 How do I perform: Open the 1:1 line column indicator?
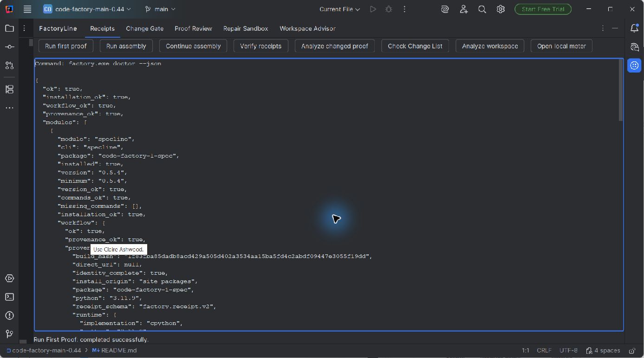click(526, 351)
